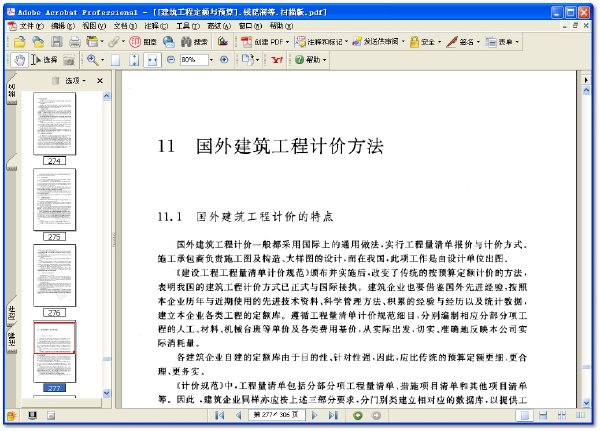Image resolution: width=600 pixels, height=431 pixels.
Task: Expand the 表单 dropdown
Action: pyautogui.click(x=517, y=42)
